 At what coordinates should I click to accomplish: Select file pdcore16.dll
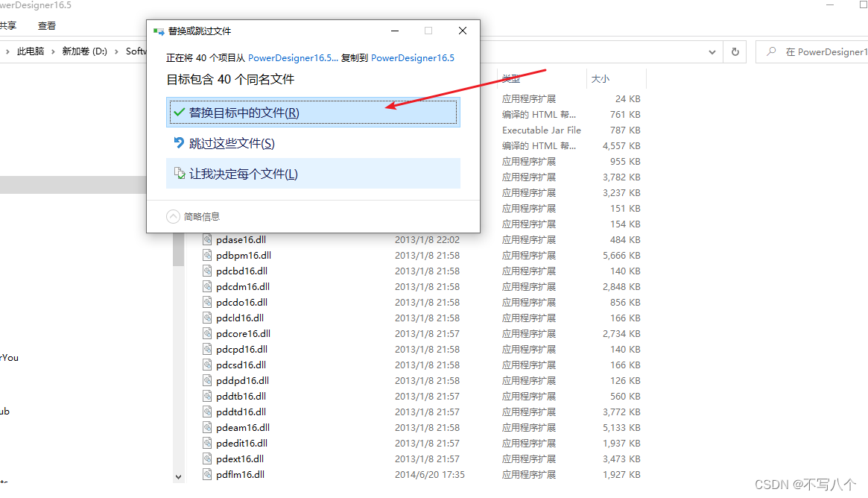pos(243,333)
